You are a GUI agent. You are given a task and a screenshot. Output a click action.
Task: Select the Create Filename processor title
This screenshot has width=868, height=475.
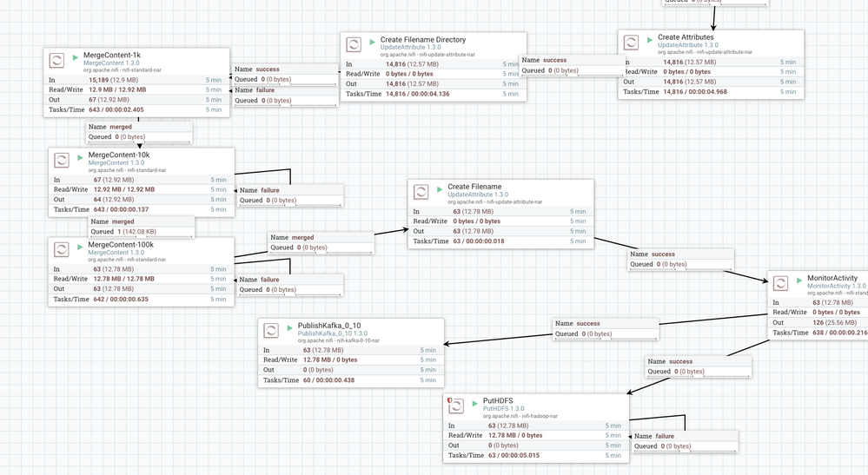coord(474,187)
